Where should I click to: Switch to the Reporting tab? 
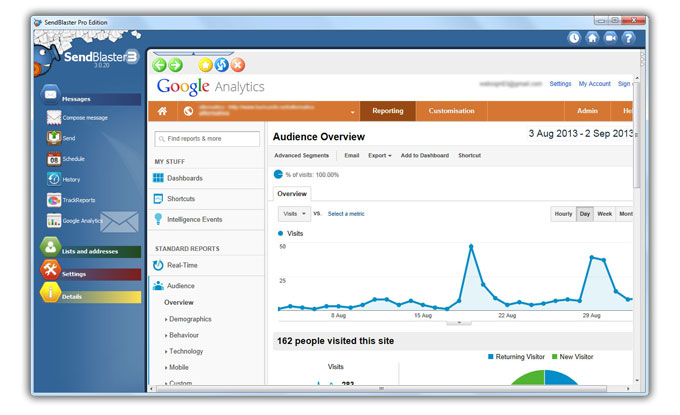388,111
